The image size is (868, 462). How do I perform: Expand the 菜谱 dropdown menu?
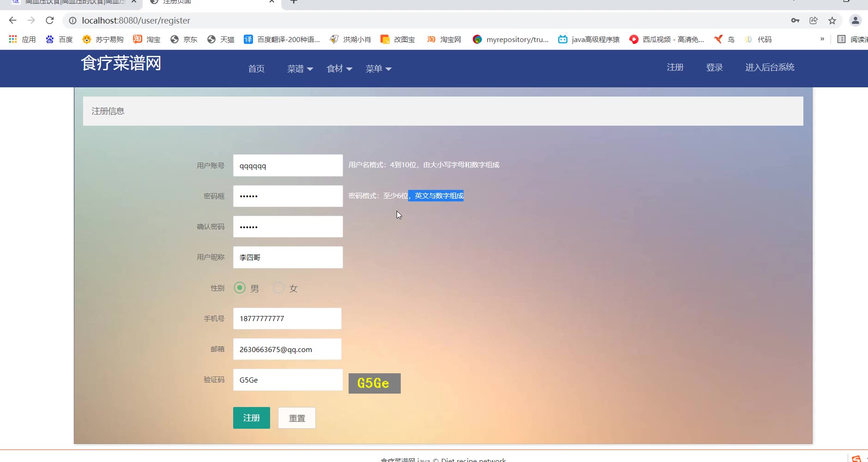coord(300,69)
